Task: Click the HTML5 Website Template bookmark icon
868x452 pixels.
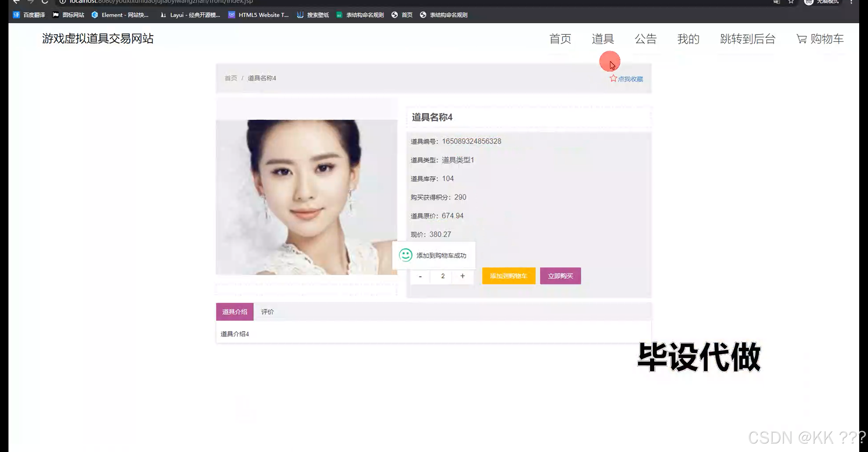Action: click(x=232, y=15)
